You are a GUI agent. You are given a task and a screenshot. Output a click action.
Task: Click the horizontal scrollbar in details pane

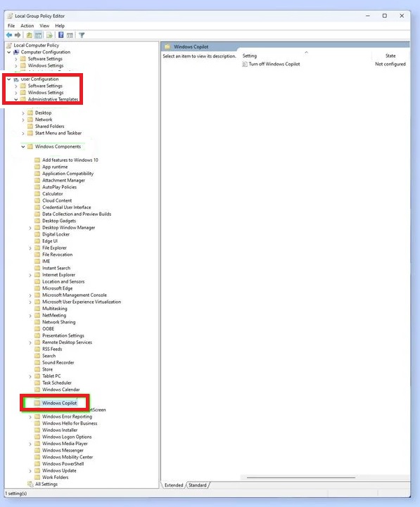coord(301,477)
